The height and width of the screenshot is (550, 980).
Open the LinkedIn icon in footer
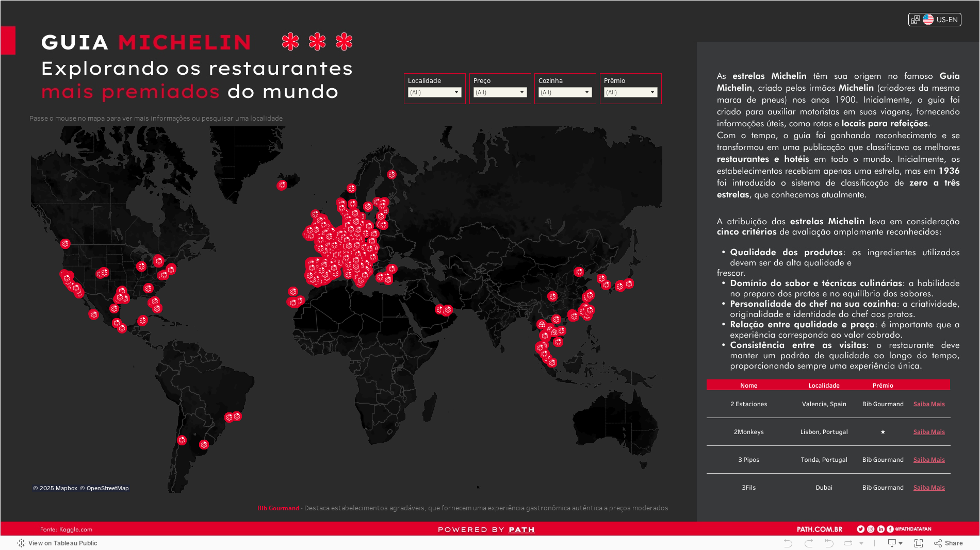[x=880, y=529]
